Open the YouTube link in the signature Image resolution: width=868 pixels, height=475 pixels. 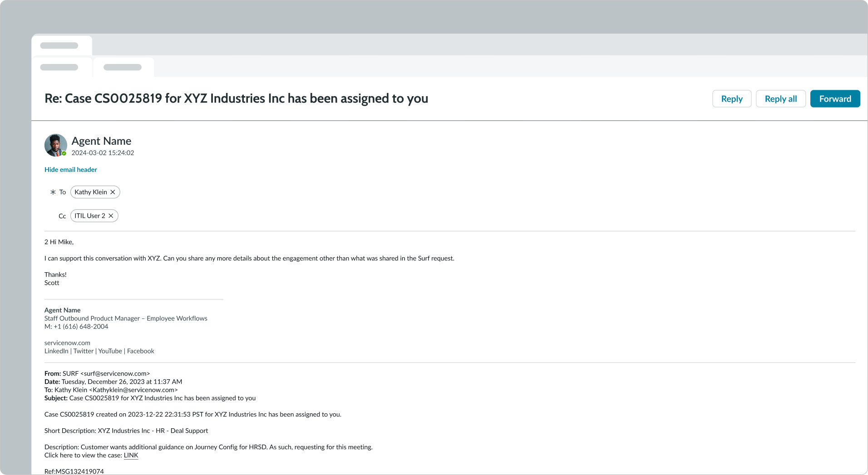click(110, 351)
